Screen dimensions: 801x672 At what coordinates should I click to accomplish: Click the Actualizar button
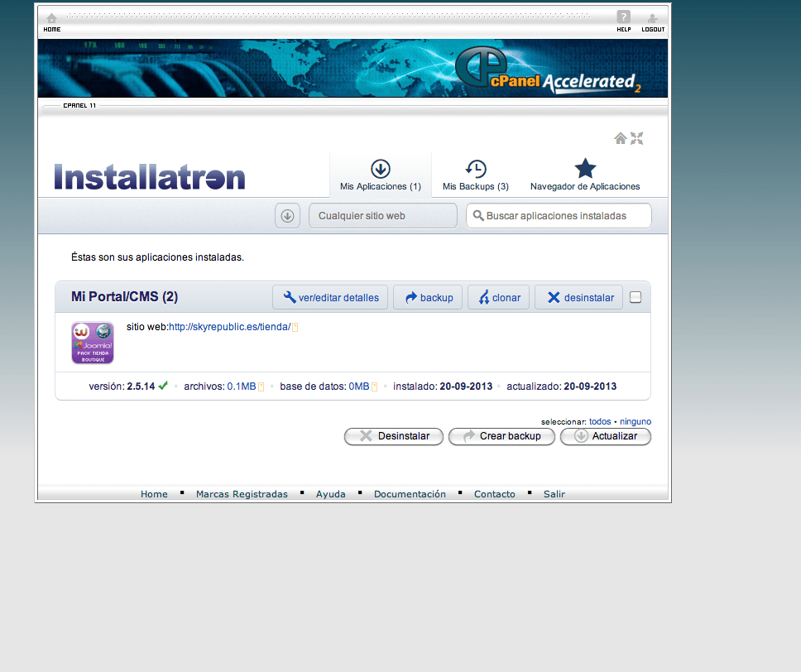point(606,436)
